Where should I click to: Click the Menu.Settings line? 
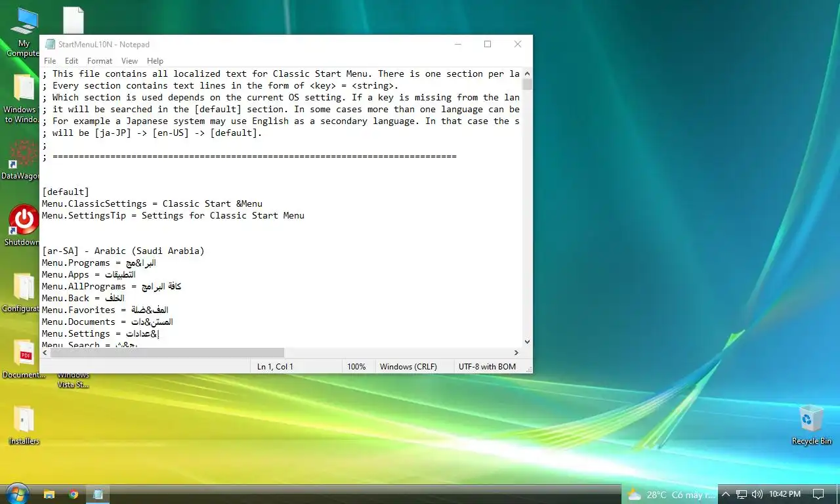point(101,333)
